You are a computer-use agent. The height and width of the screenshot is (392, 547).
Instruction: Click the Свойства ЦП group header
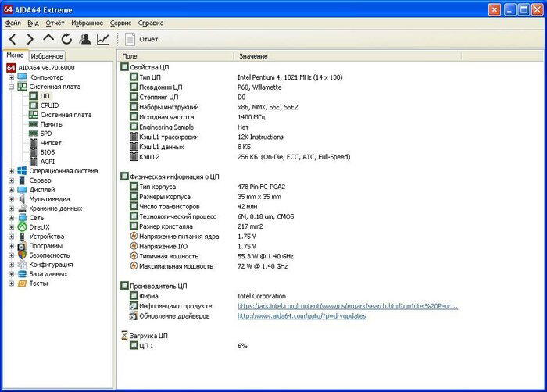[x=149, y=67]
